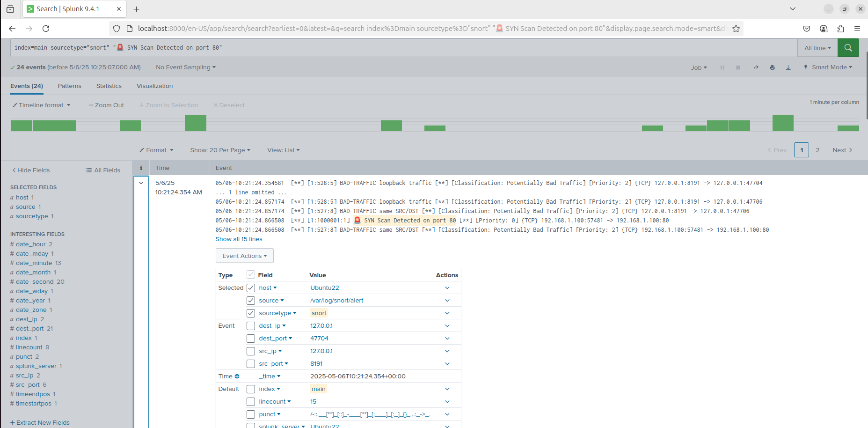Screen dimensions: 868x428
Task: Click the search query input field
Action: tap(404, 48)
